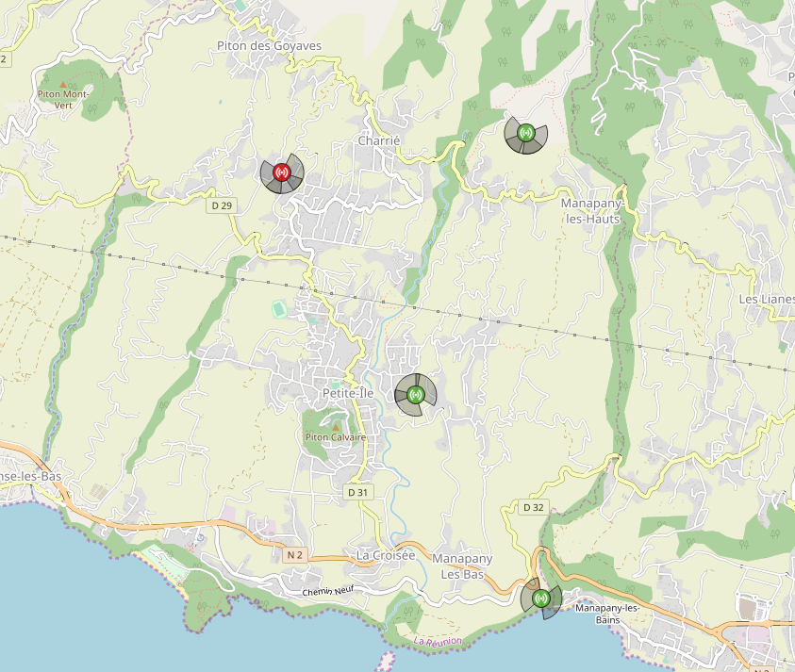Click the Manapany Les Bas label
The height and width of the screenshot is (672, 795).
[x=462, y=566]
